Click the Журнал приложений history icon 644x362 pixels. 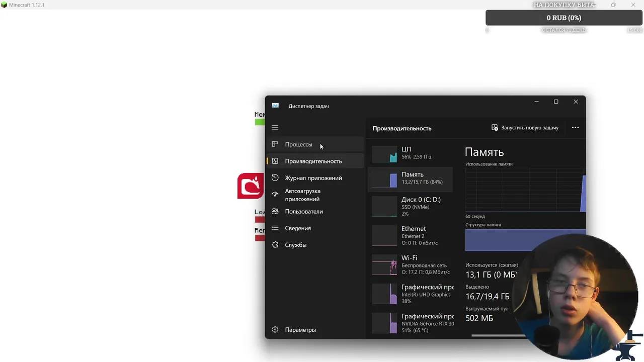275,178
